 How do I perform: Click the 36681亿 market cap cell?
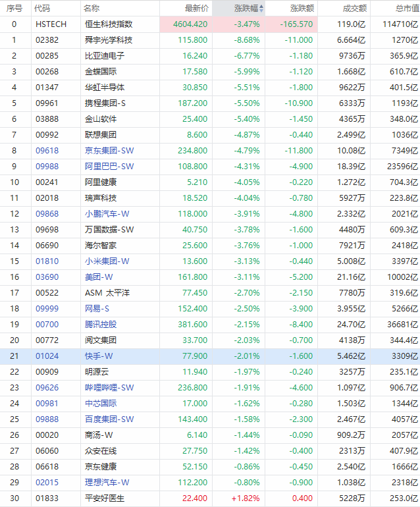pyautogui.click(x=396, y=325)
